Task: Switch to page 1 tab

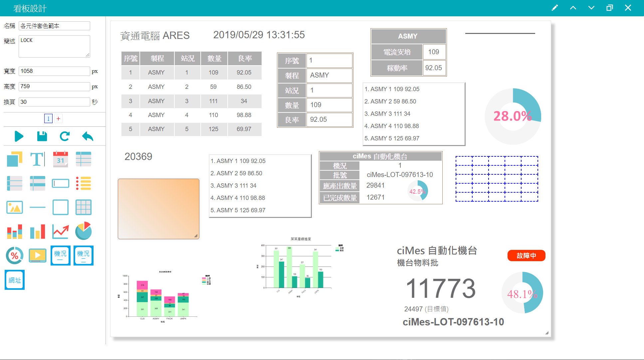Action: click(x=48, y=118)
